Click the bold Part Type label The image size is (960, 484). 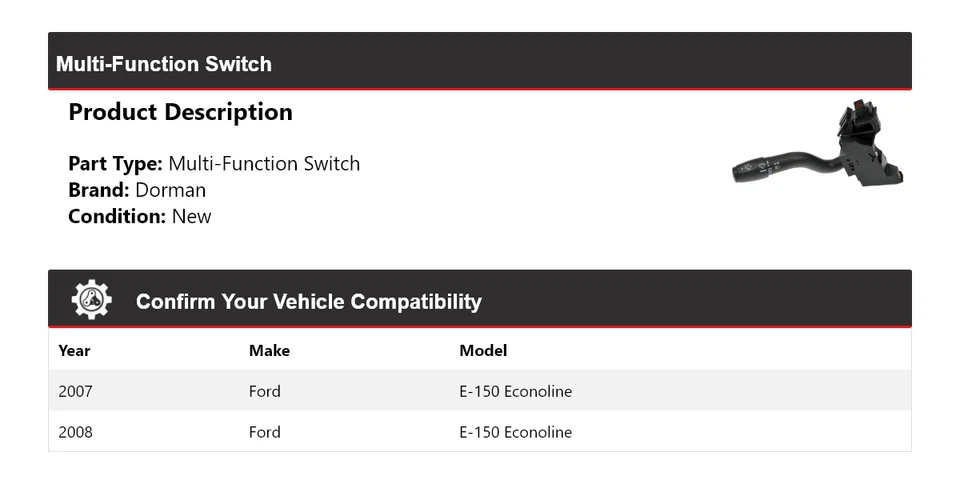[115, 164]
